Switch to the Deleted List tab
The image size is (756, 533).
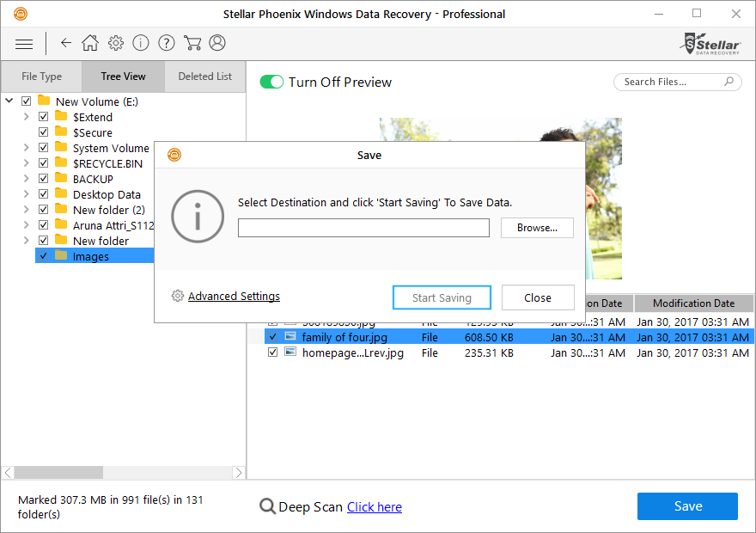pos(205,77)
